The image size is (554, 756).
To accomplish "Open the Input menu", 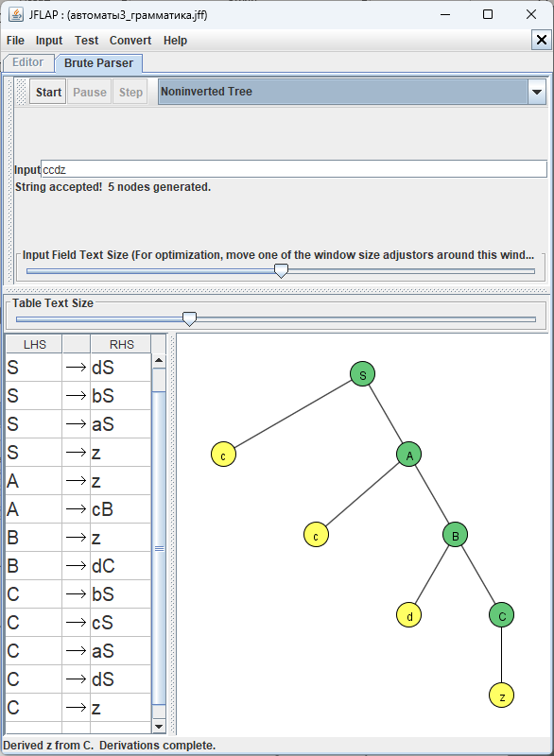I will coord(49,41).
